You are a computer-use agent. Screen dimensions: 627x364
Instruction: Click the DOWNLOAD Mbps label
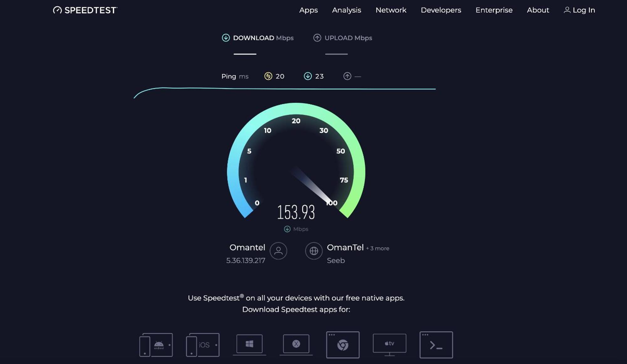click(263, 38)
